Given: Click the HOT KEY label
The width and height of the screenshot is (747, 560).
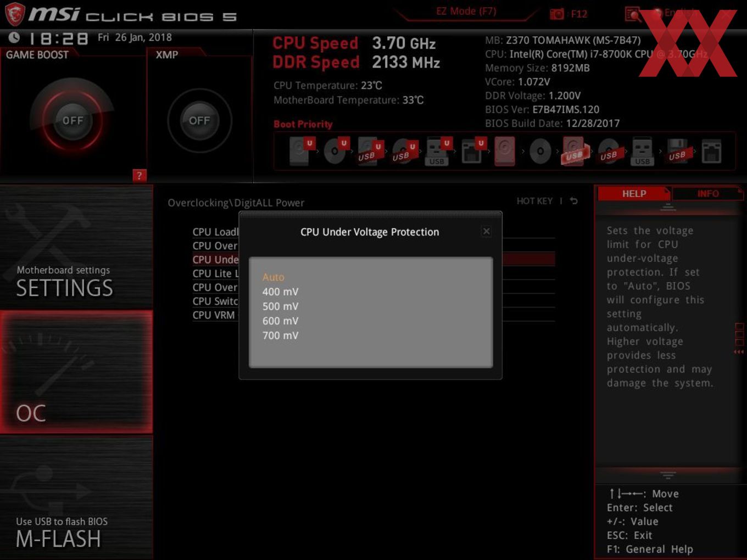Looking at the screenshot, I should click(x=534, y=201).
